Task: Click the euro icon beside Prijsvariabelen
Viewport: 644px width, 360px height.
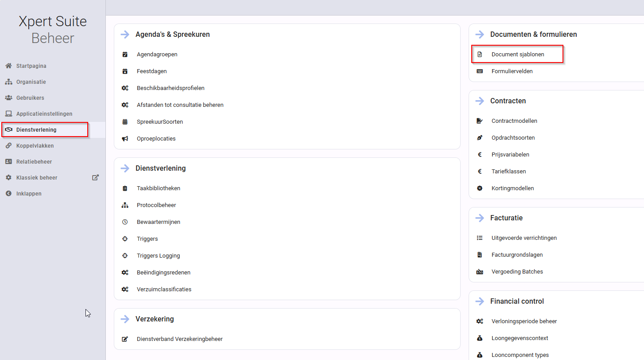Action: (x=480, y=154)
